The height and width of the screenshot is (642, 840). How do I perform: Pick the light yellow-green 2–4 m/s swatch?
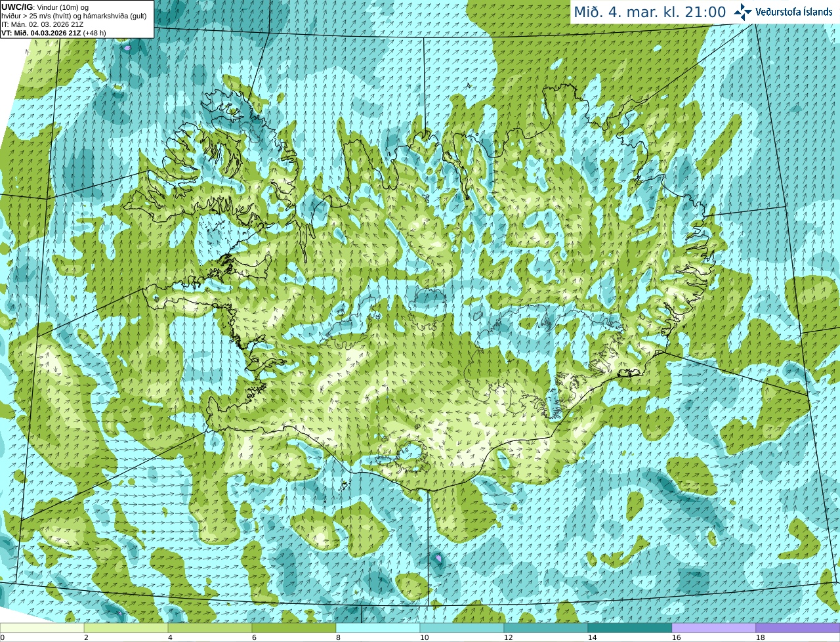click(x=126, y=628)
